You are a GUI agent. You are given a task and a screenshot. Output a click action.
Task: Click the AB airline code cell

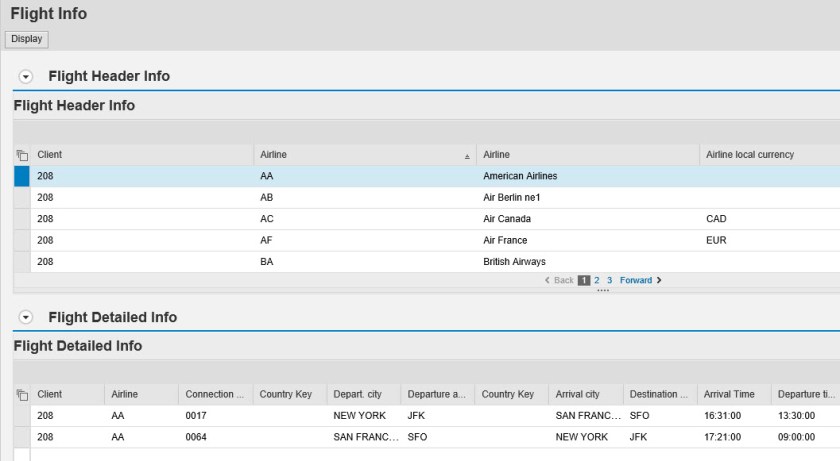click(x=365, y=198)
